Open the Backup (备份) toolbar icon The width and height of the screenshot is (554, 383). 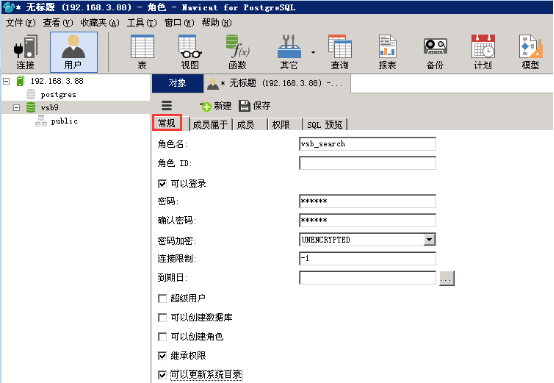(435, 52)
